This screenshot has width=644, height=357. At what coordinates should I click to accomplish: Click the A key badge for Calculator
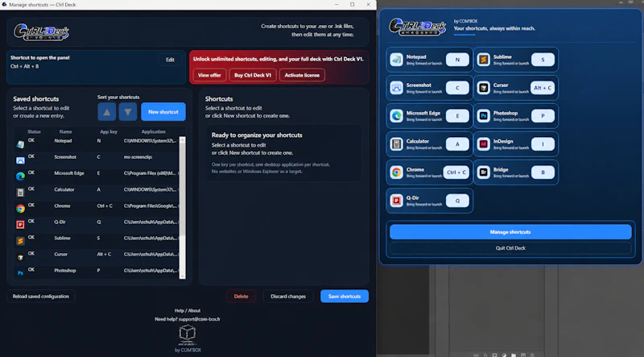457,144
